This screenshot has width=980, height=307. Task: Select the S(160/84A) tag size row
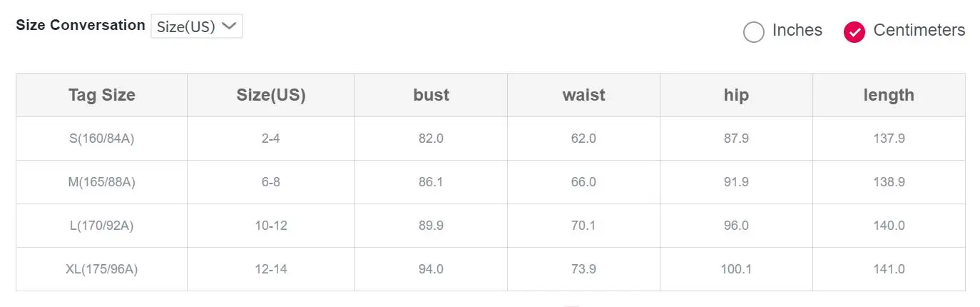click(491, 139)
